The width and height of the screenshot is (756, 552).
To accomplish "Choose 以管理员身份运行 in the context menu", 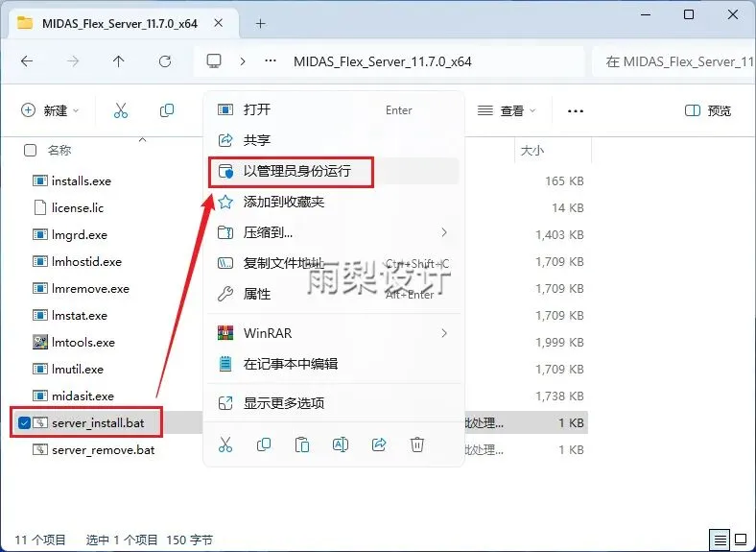I will click(334, 171).
